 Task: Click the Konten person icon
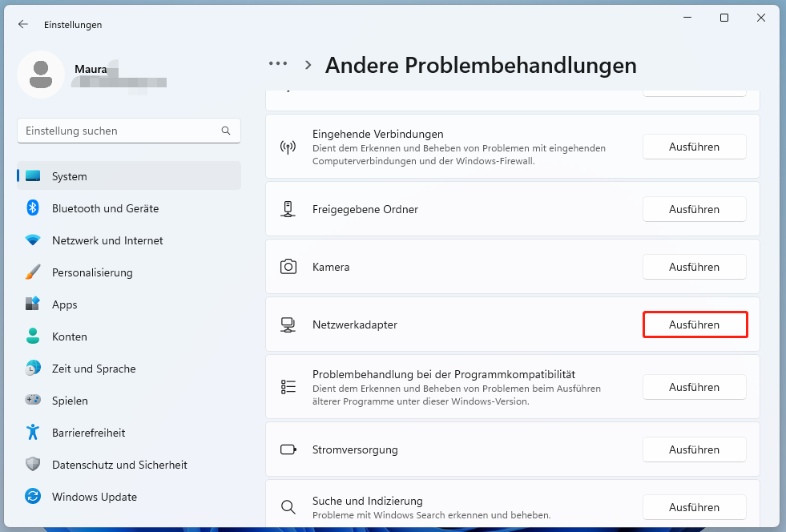[33, 336]
